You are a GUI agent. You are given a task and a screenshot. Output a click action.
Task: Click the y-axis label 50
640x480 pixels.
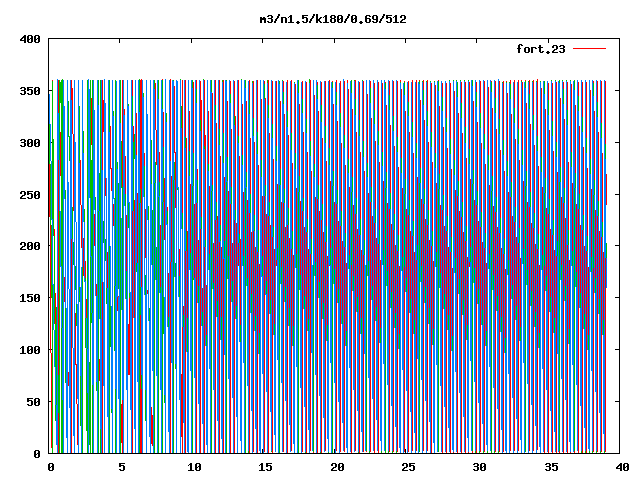33,402
